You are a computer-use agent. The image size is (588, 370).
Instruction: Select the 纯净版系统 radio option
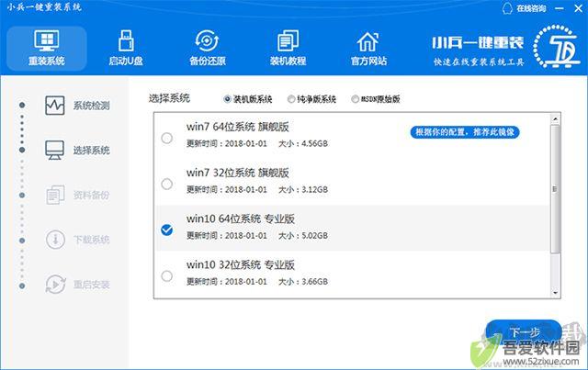291,99
